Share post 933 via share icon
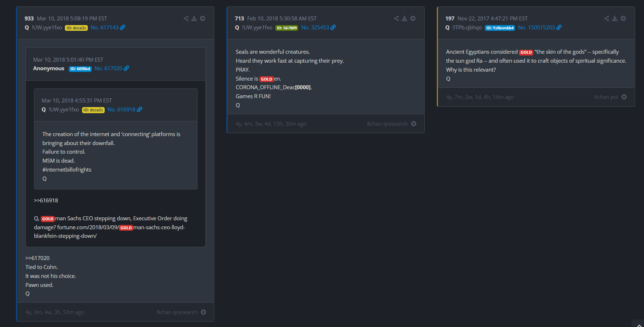Screen dimensions: 644x327 click(x=186, y=18)
